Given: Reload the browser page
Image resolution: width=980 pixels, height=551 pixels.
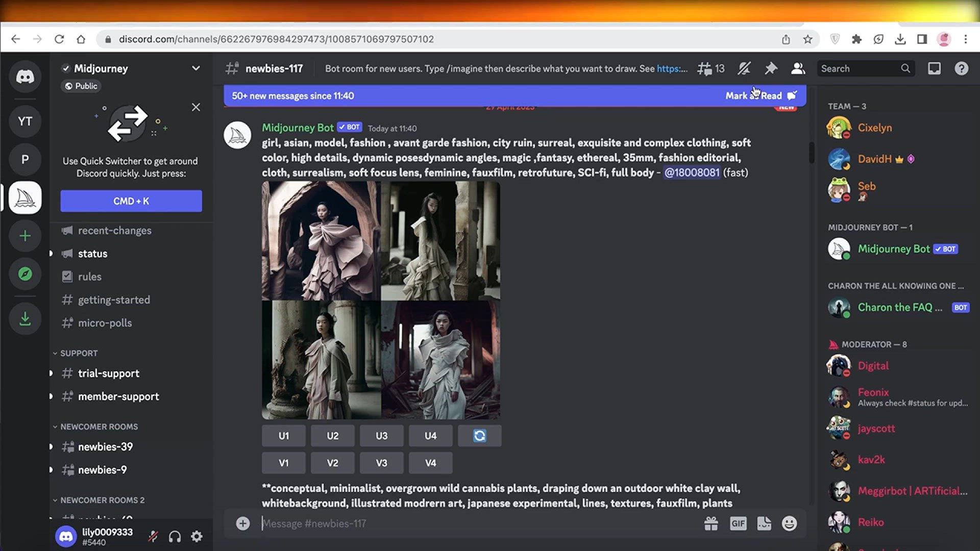Looking at the screenshot, I should pos(59,39).
